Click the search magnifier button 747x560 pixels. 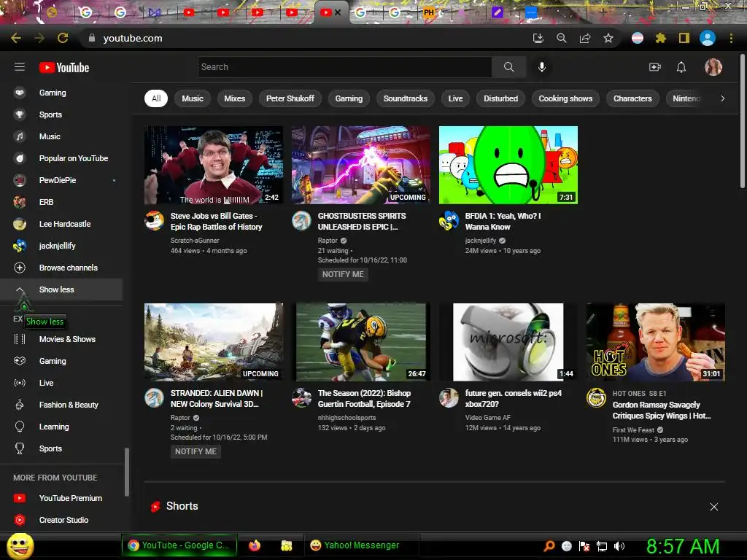click(508, 67)
